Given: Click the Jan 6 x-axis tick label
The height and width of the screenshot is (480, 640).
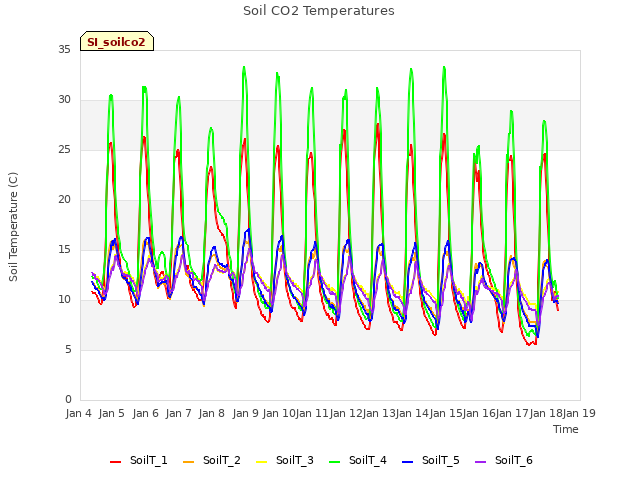Looking at the screenshot, I should click(x=145, y=413).
